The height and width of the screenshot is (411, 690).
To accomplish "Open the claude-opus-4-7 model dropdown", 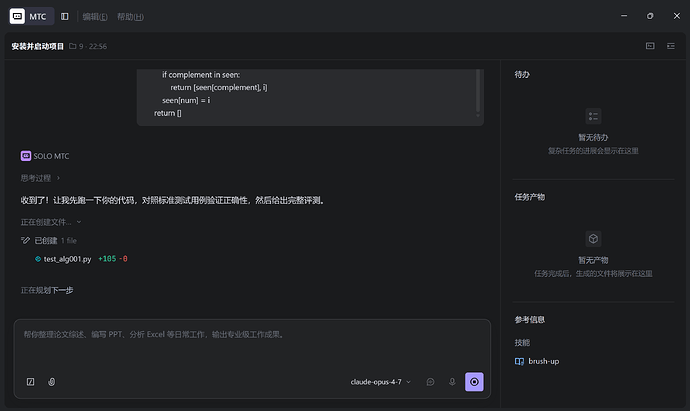I will click(x=381, y=382).
